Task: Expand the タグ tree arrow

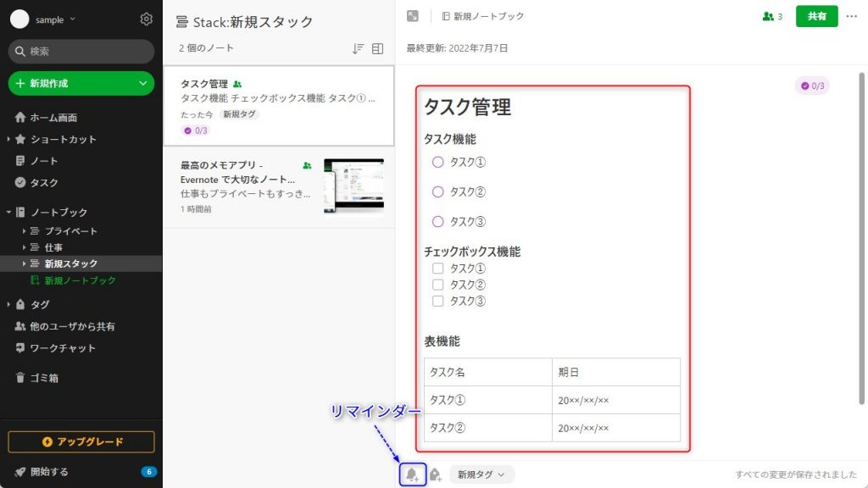Action: coord(8,304)
